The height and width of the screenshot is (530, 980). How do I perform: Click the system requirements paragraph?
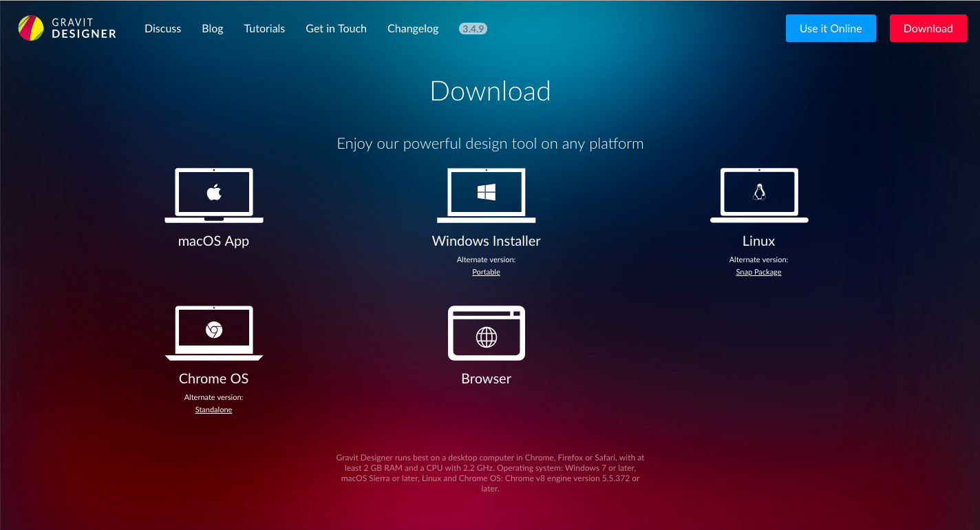click(x=490, y=473)
